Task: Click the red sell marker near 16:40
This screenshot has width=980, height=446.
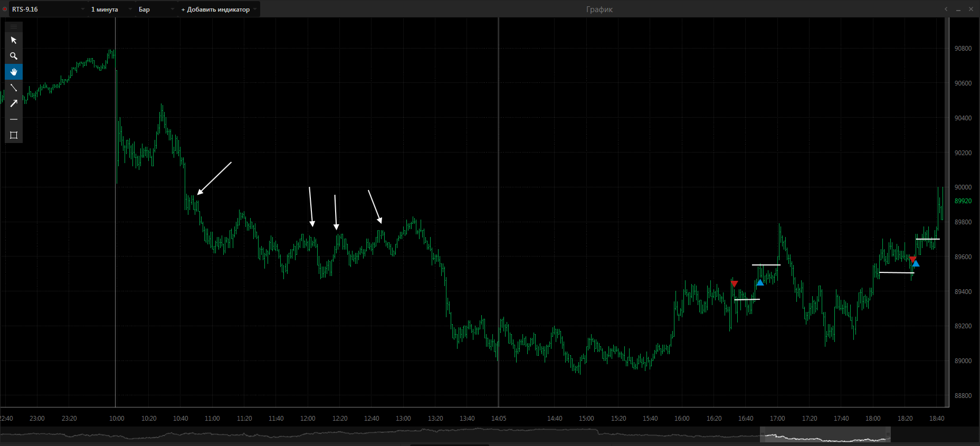Action: pos(734,284)
